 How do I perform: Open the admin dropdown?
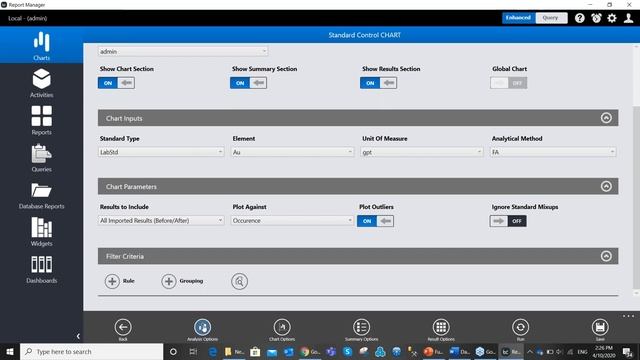183,51
